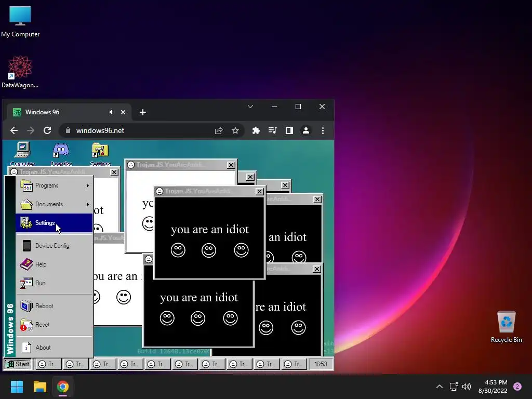Select Settings in the Start menu
Image resolution: width=532 pixels, height=399 pixels.
[54, 223]
